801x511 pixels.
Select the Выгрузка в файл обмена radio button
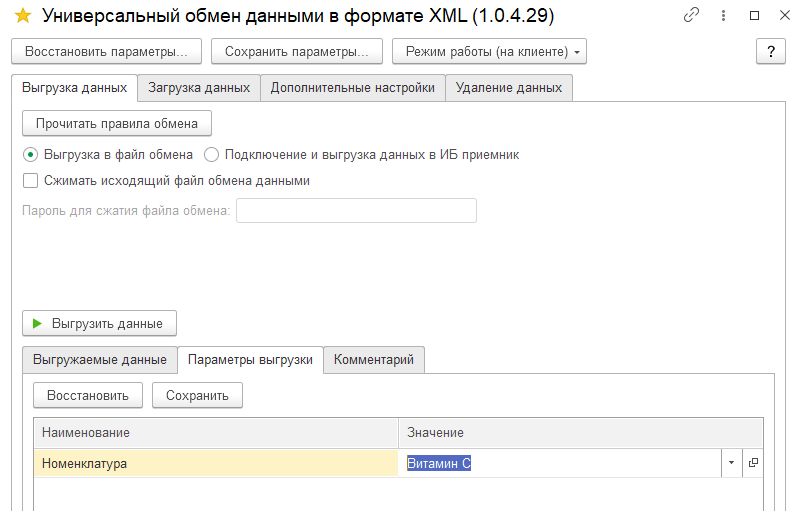(x=30, y=155)
